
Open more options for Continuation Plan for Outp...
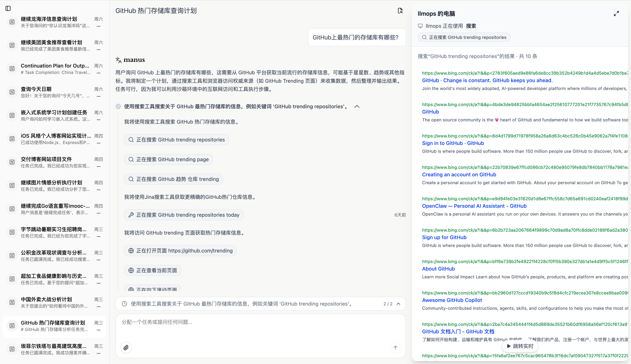pos(98,73)
